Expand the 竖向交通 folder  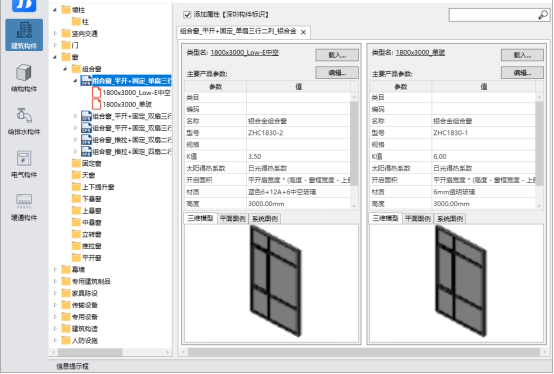55,33
